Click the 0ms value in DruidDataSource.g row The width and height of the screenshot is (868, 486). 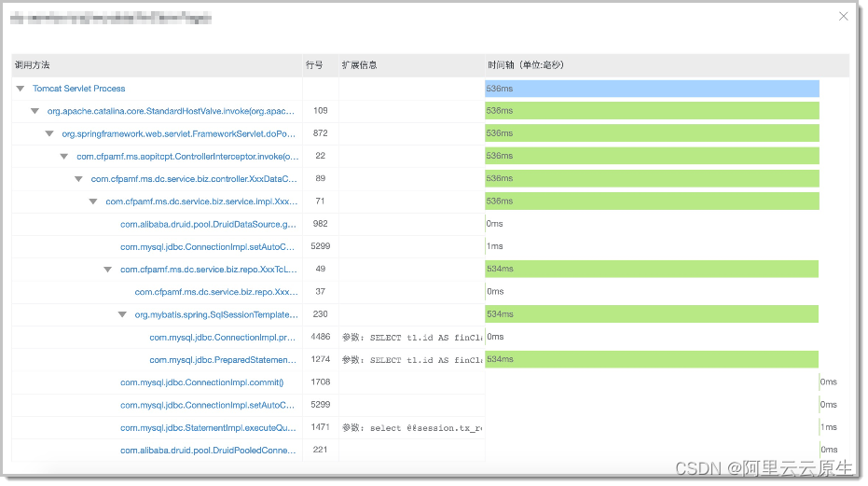pos(495,224)
